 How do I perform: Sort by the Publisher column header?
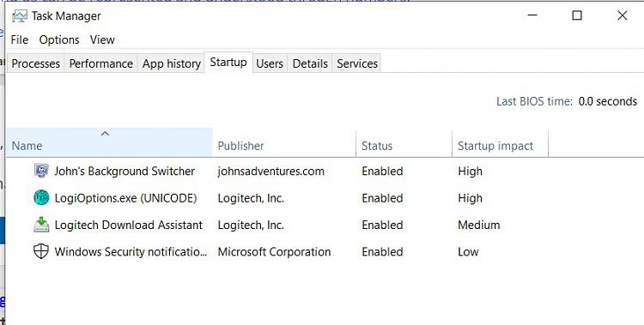[284, 142]
